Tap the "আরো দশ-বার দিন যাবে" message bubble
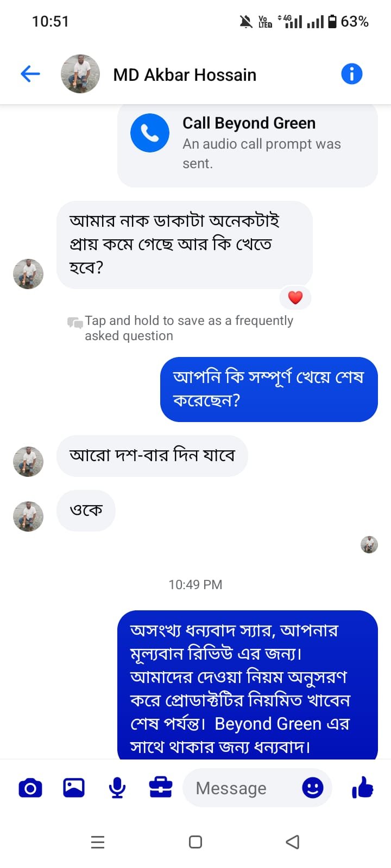Viewport: 391px width, 868px height. click(x=152, y=456)
